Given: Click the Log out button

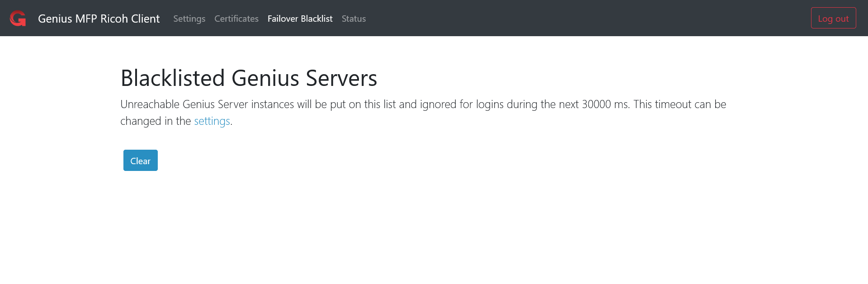Looking at the screenshot, I should (x=833, y=18).
